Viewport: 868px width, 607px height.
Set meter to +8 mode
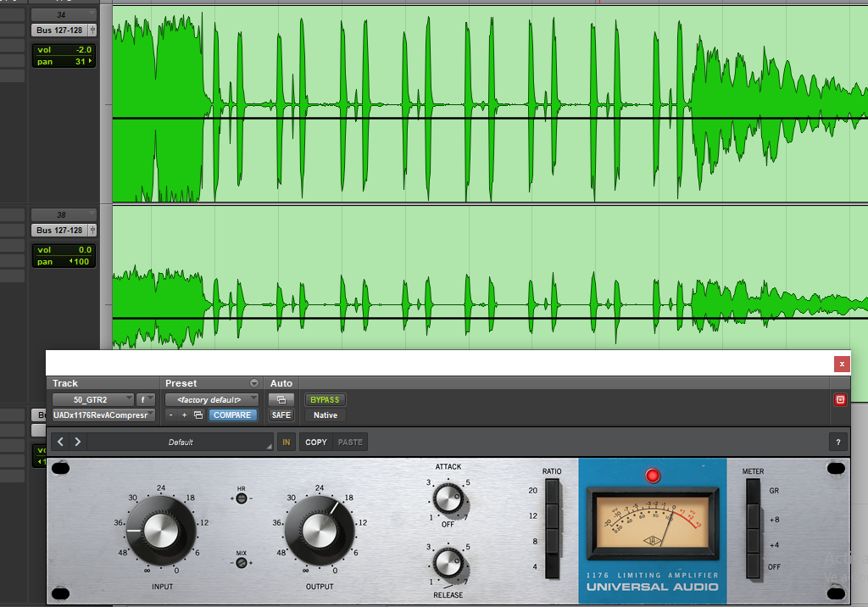pyautogui.click(x=753, y=516)
